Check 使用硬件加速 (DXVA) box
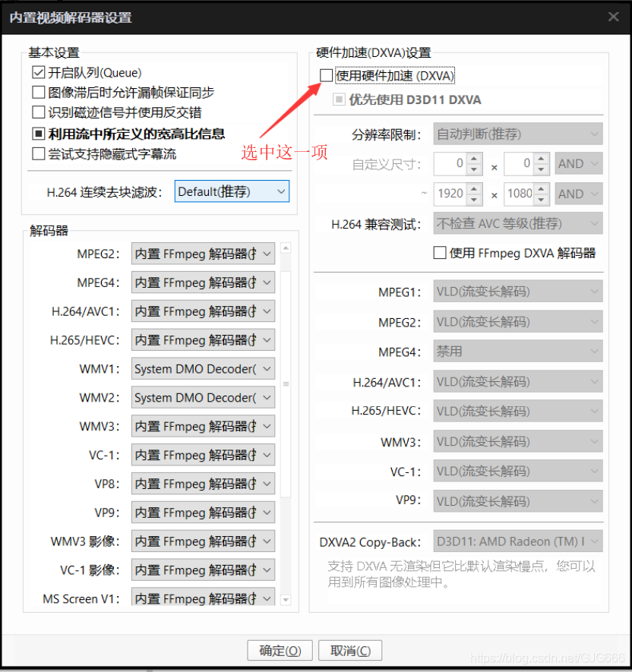 (x=327, y=75)
